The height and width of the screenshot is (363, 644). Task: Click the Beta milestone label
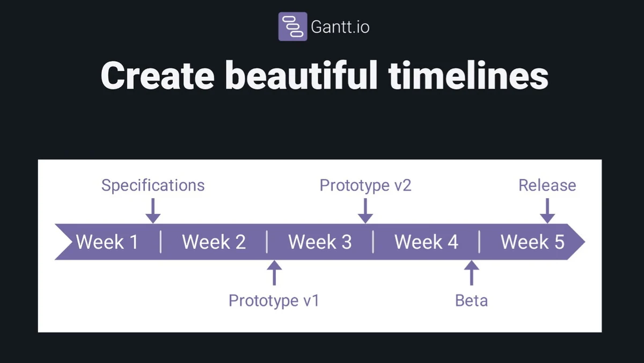471,300
